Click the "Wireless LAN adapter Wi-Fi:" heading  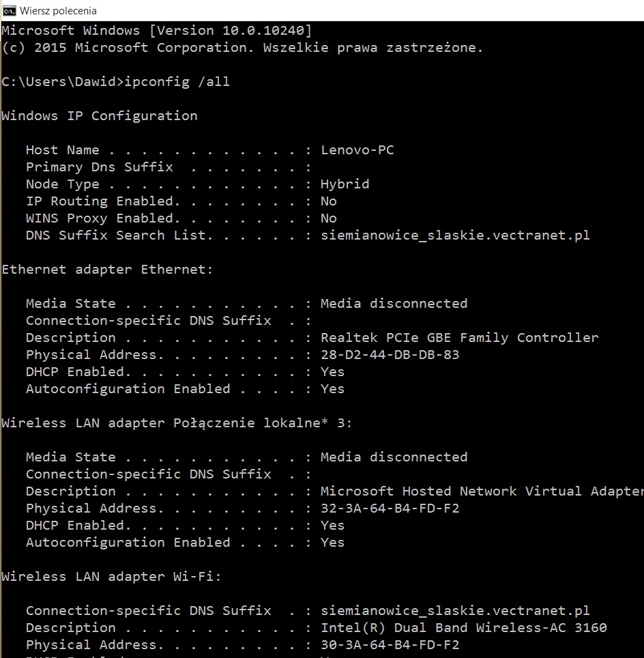[x=111, y=577]
